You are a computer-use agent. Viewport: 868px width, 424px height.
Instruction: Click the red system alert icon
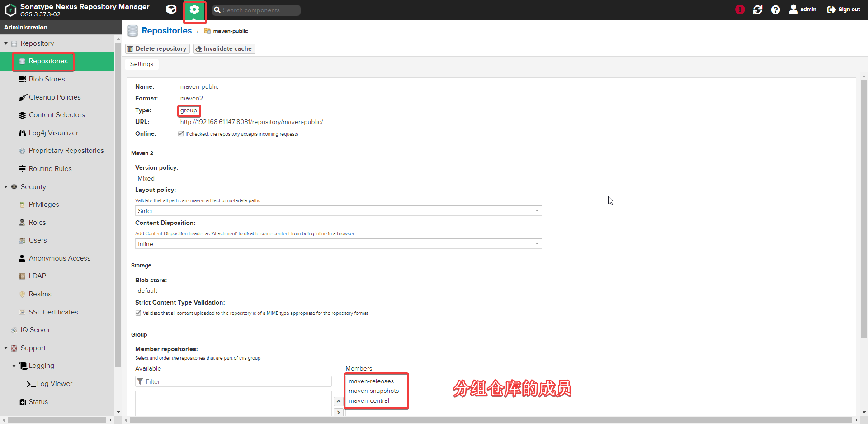coord(740,10)
